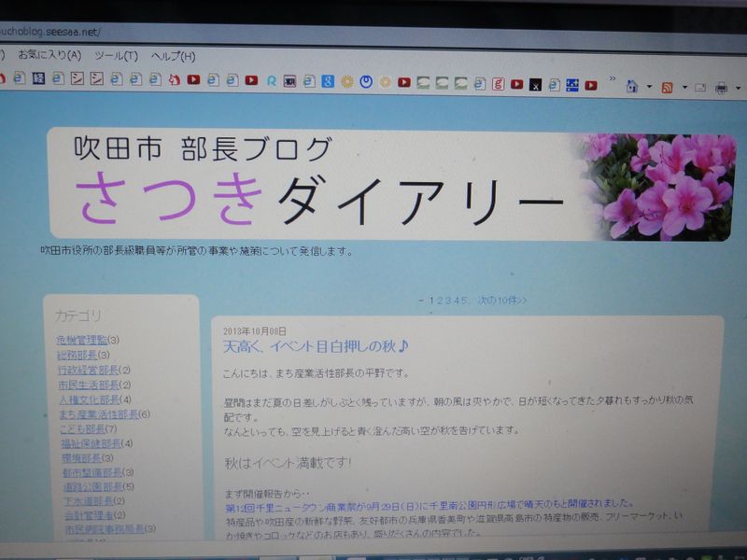Open the 会計管理者 category link
This screenshot has width=747, height=560.
(89, 515)
